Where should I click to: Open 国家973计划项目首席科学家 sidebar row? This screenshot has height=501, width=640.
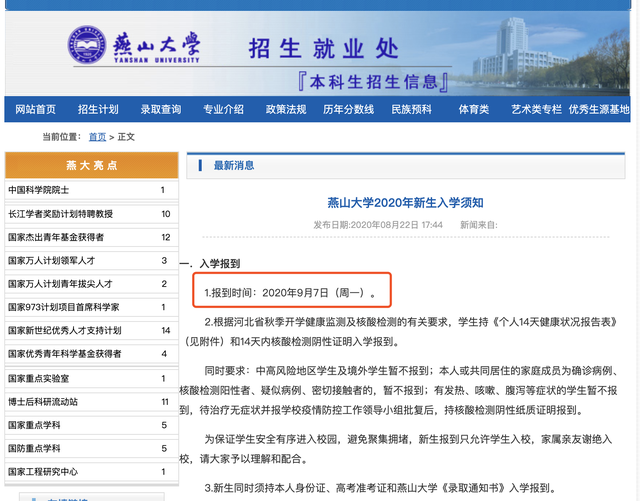pos(92,307)
